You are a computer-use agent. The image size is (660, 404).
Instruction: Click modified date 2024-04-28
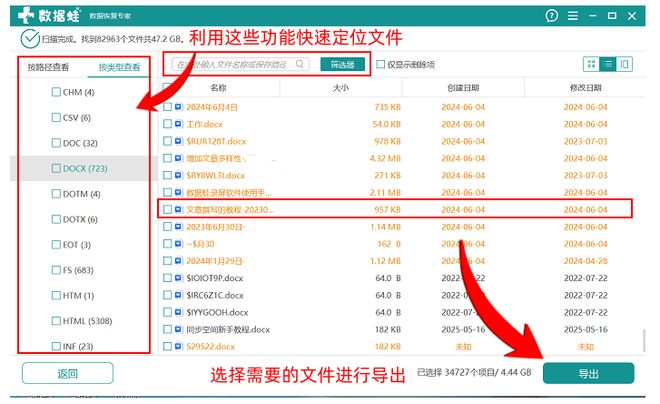tap(585, 261)
